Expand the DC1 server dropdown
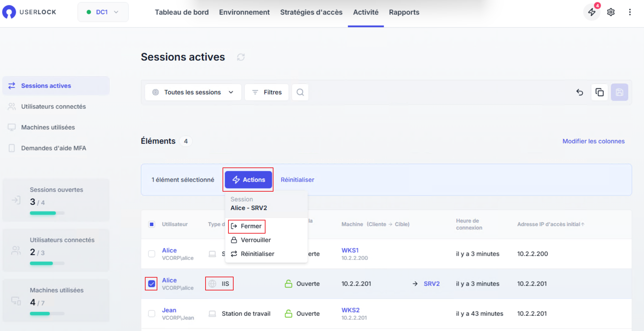The height and width of the screenshot is (331, 644). tap(103, 12)
